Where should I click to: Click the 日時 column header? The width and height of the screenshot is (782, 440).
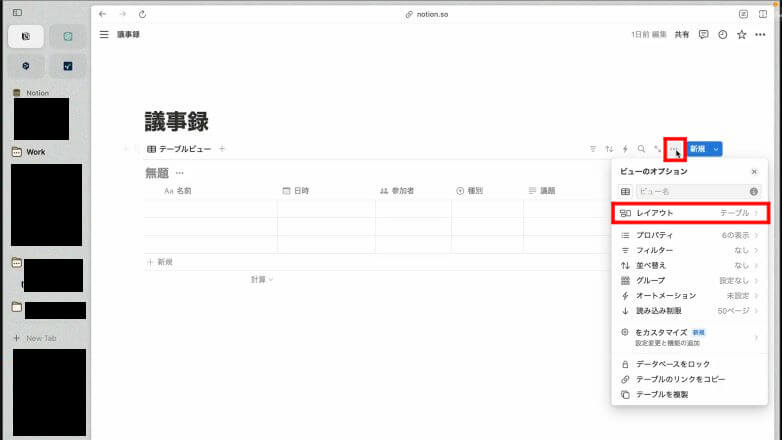[296, 191]
